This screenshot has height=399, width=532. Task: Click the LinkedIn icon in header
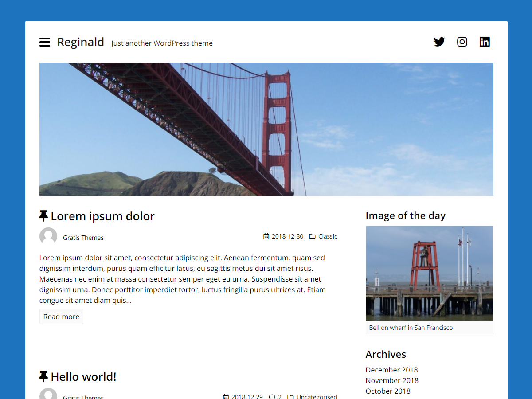coord(485,42)
